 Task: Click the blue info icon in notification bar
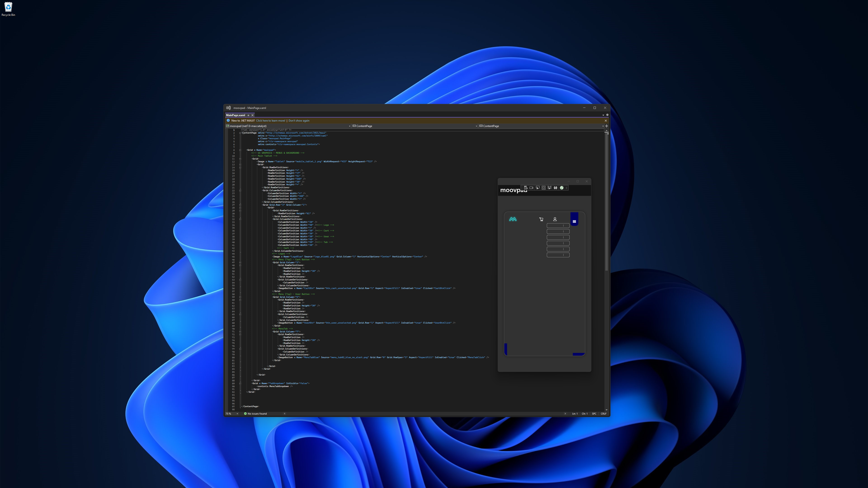click(228, 121)
